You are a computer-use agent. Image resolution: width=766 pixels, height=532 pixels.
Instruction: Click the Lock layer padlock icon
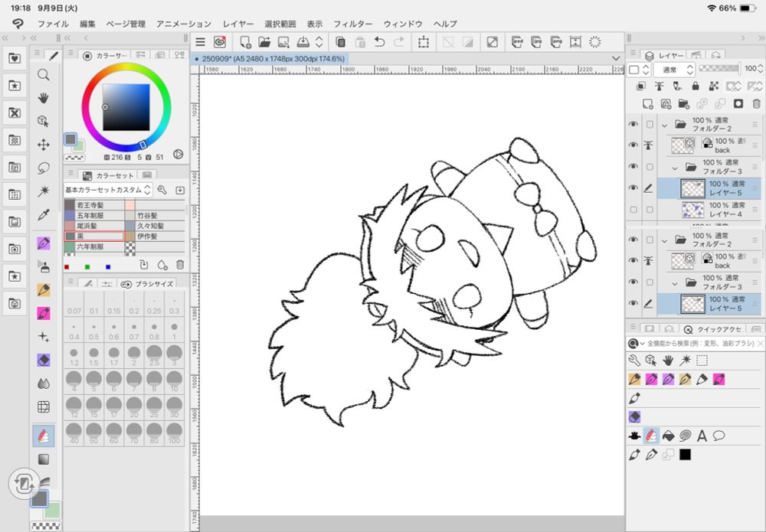[x=696, y=86]
